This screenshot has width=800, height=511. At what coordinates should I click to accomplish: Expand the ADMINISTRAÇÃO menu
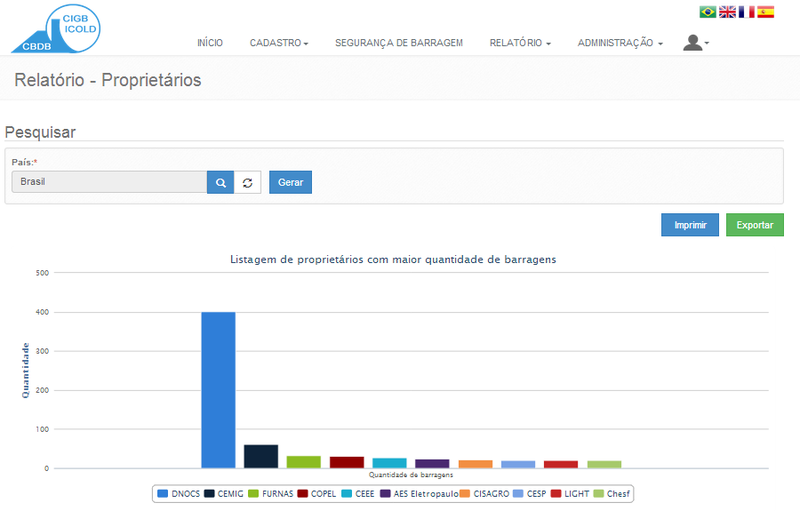[620, 43]
